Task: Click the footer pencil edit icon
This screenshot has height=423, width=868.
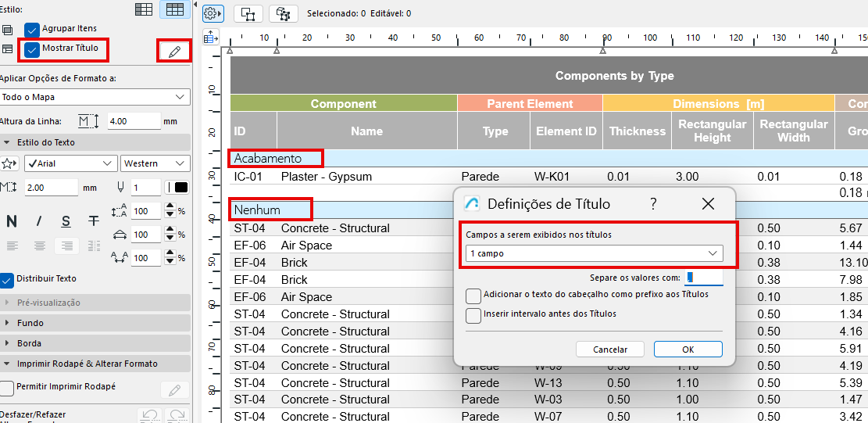Action: tap(175, 390)
